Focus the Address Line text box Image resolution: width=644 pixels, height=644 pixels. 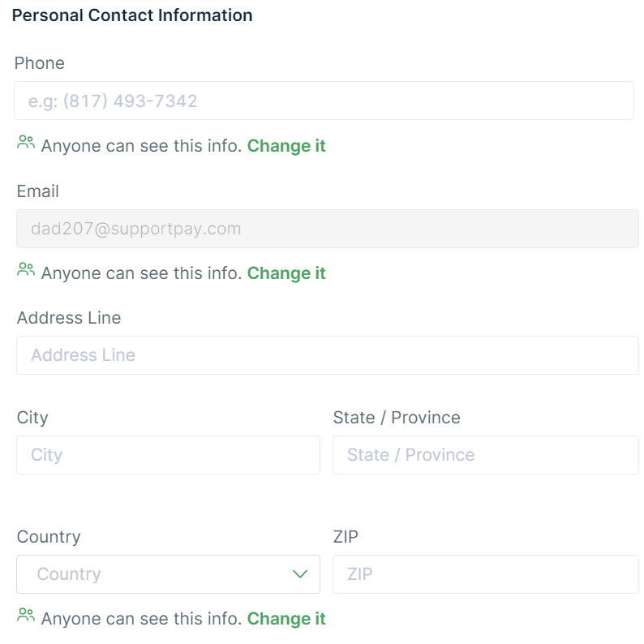tap(327, 355)
